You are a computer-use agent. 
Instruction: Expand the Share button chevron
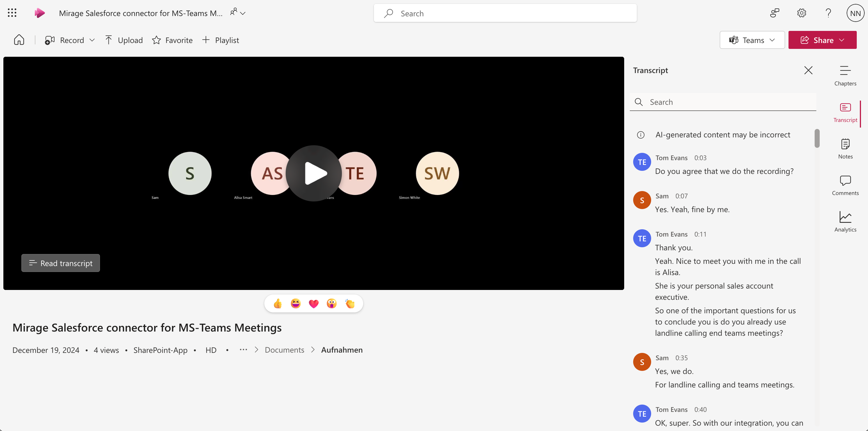842,40
